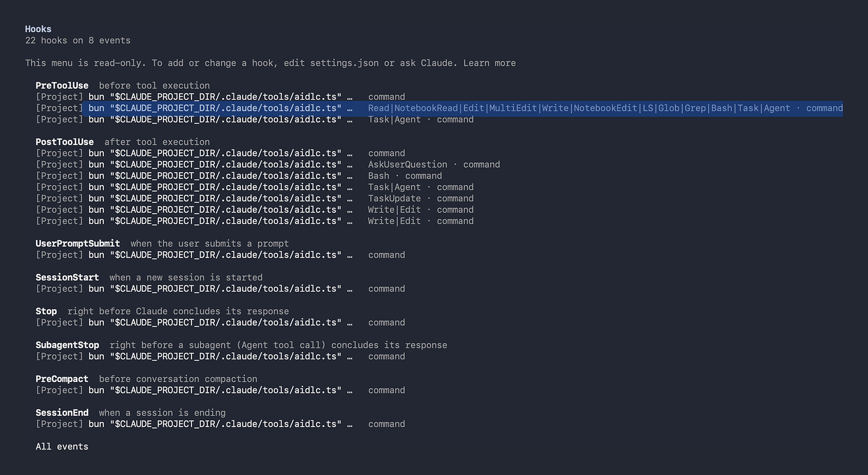Open the Learn more link
868x475 pixels.
(x=489, y=63)
